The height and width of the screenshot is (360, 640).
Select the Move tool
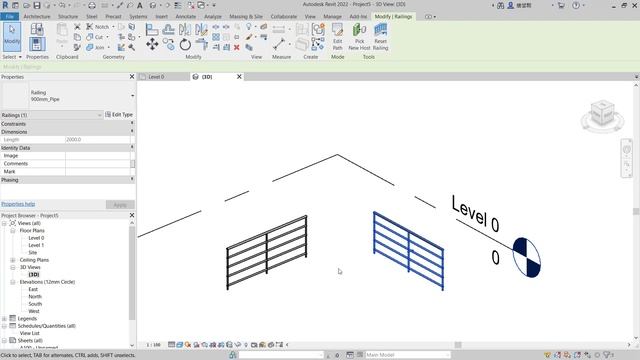pos(152,44)
